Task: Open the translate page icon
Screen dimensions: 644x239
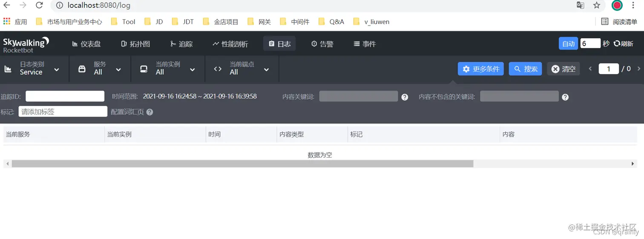Action: (581, 5)
